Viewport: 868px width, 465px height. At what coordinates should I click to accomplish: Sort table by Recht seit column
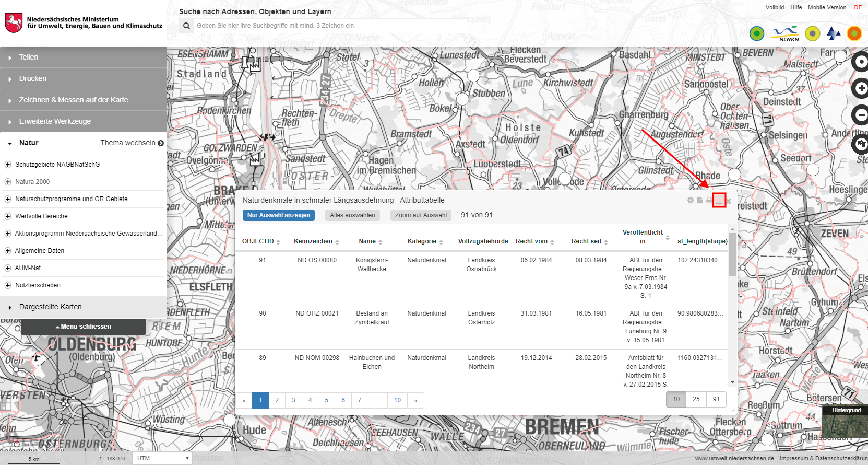pyautogui.click(x=606, y=242)
